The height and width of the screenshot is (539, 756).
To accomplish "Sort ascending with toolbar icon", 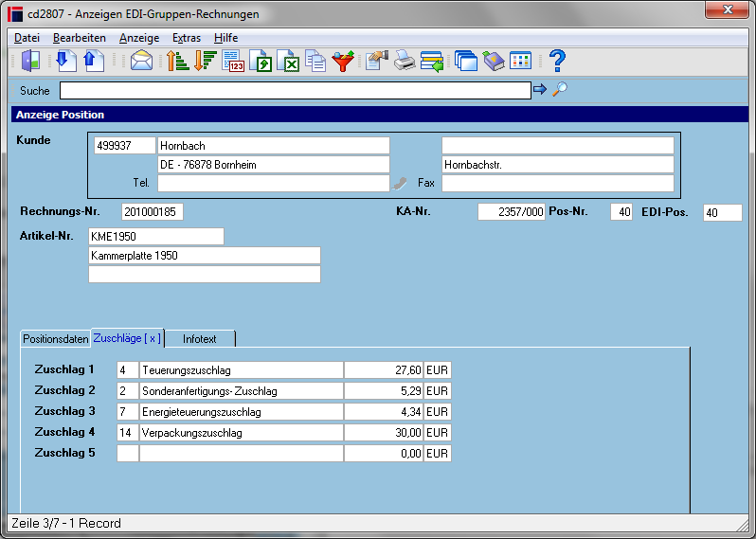I will coord(177,61).
